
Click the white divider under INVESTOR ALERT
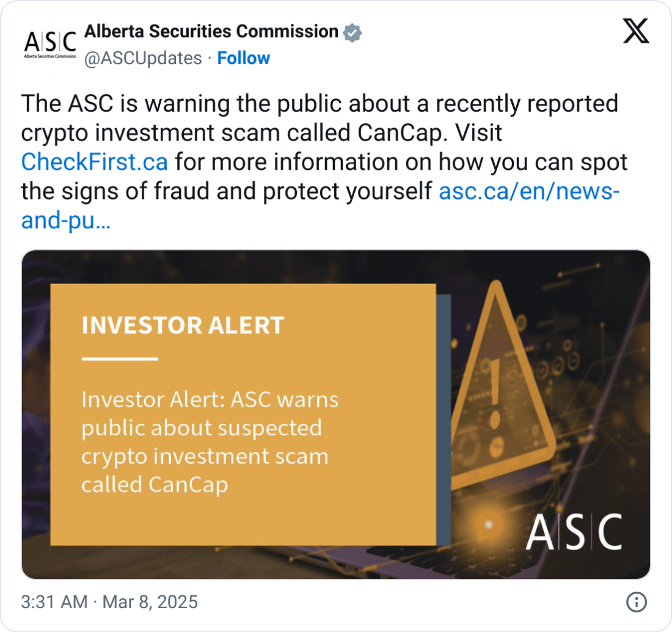pyautogui.click(x=120, y=359)
